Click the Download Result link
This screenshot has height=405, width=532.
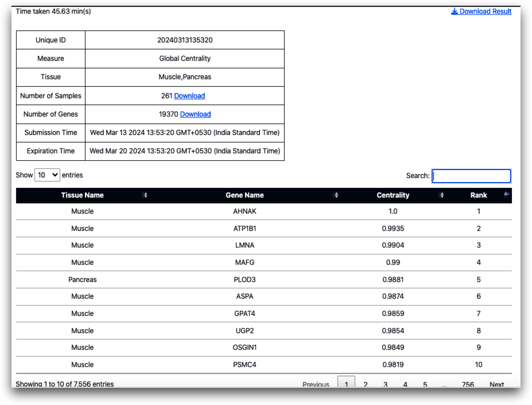pos(481,11)
